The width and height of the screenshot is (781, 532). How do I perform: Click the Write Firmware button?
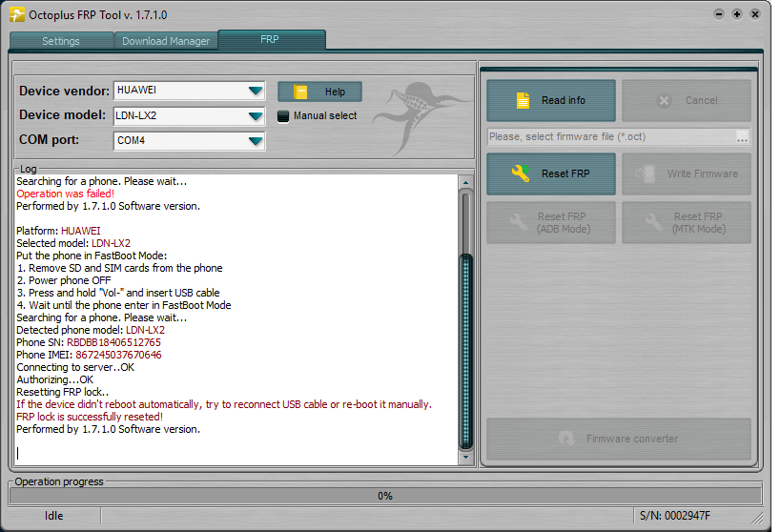coord(687,174)
